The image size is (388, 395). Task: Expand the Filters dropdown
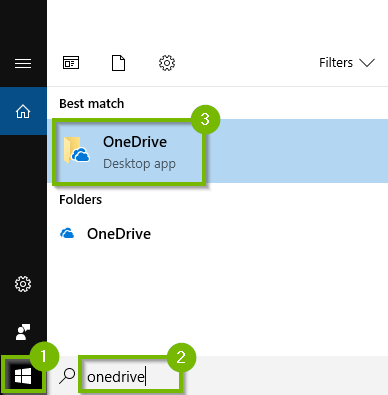pyautogui.click(x=347, y=63)
